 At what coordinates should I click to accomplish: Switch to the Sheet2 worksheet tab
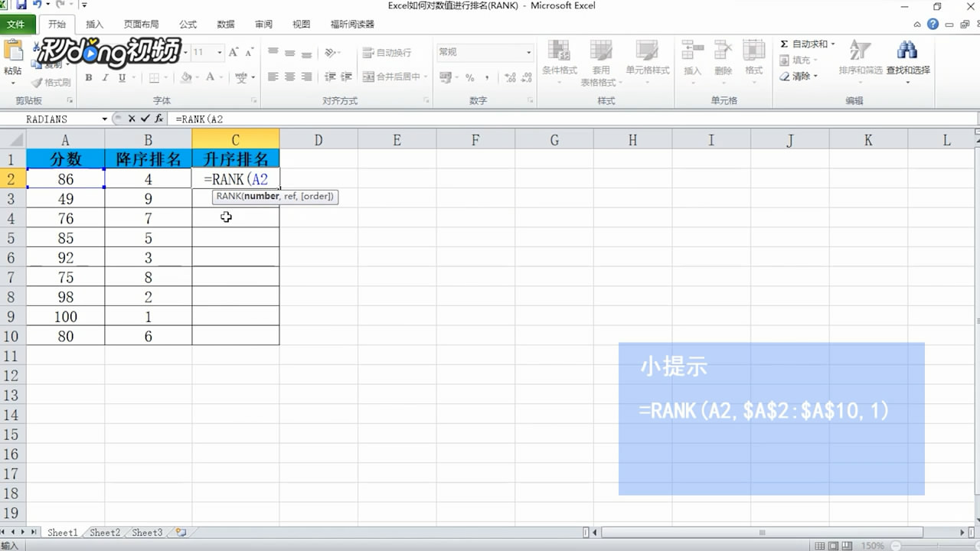click(x=105, y=533)
